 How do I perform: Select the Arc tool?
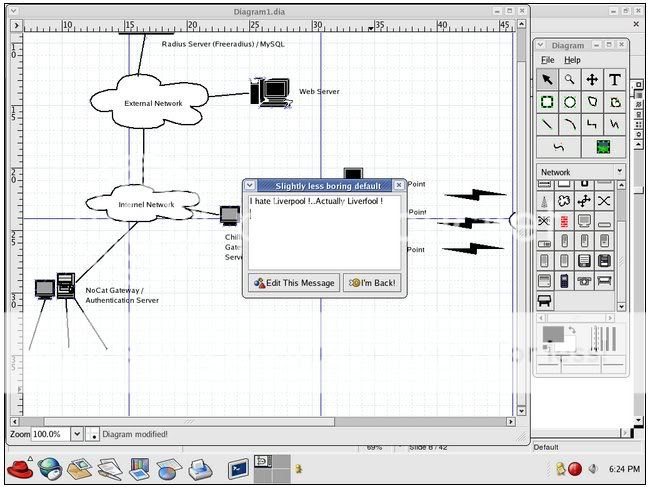pyautogui.click(x=569, y=124)
